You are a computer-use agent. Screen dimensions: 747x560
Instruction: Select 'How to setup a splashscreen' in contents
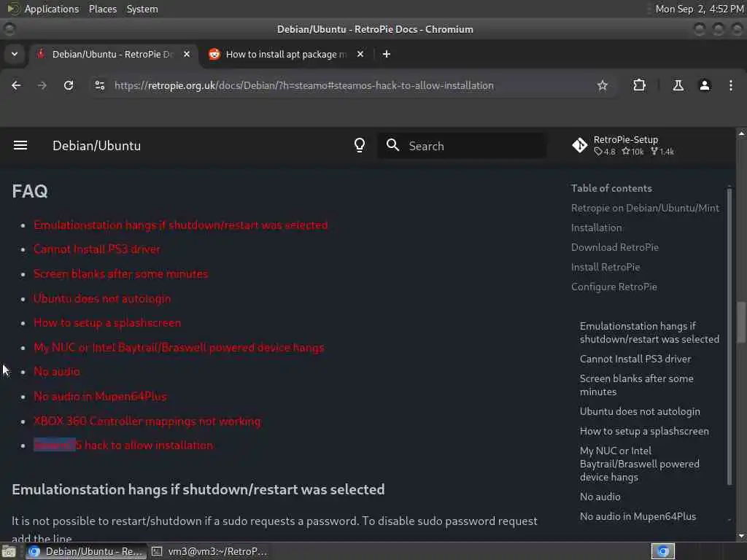[x=644, y=432]
